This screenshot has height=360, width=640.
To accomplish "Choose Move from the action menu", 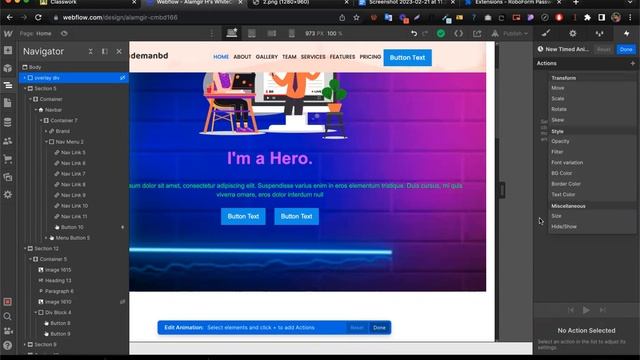I will (593, 88).
